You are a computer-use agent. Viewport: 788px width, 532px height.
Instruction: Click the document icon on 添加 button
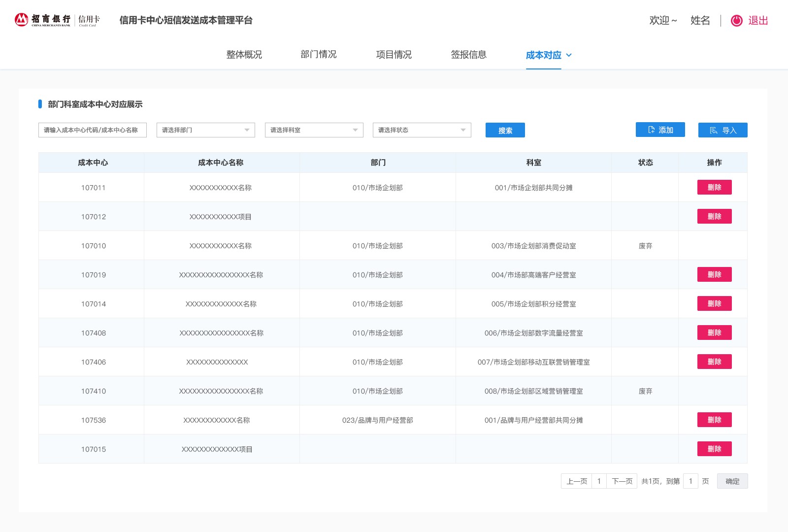tap(652, 130)
